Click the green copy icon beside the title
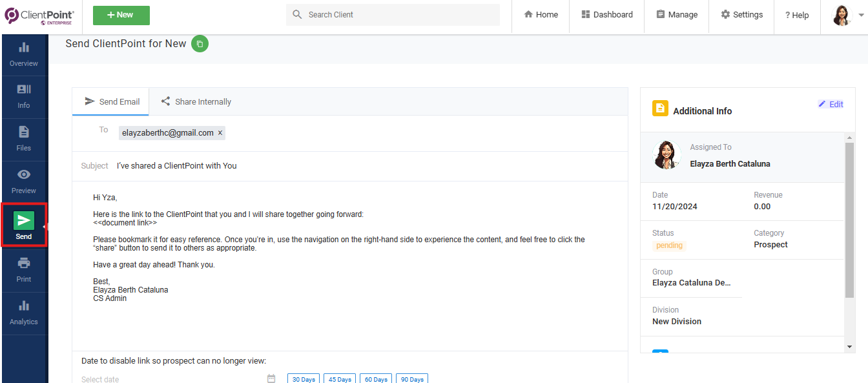The image size is (868, 383). point(200,44)
